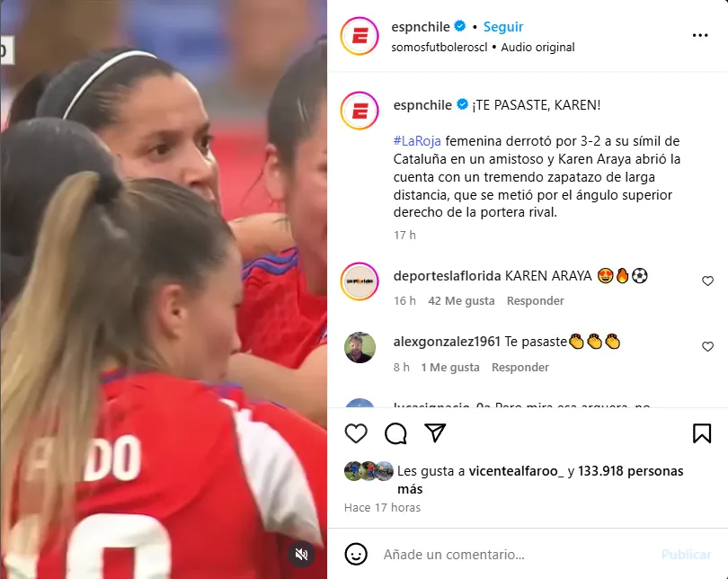
Task: Open the emoji picker smiley icon
Action: click(x=356, y=554)
